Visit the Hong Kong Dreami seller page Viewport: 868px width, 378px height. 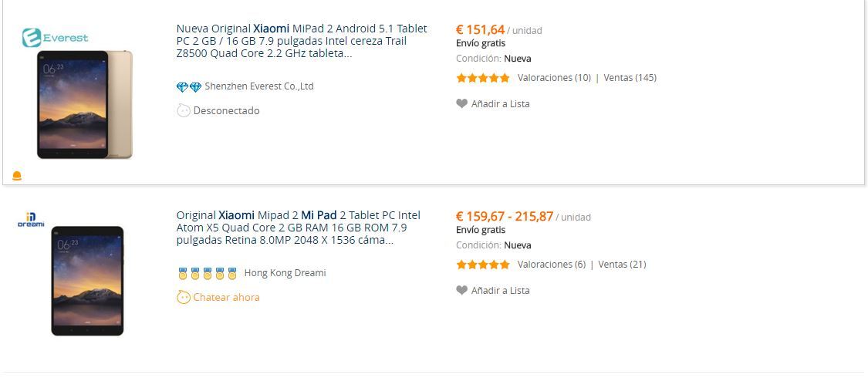click(285, 273)
